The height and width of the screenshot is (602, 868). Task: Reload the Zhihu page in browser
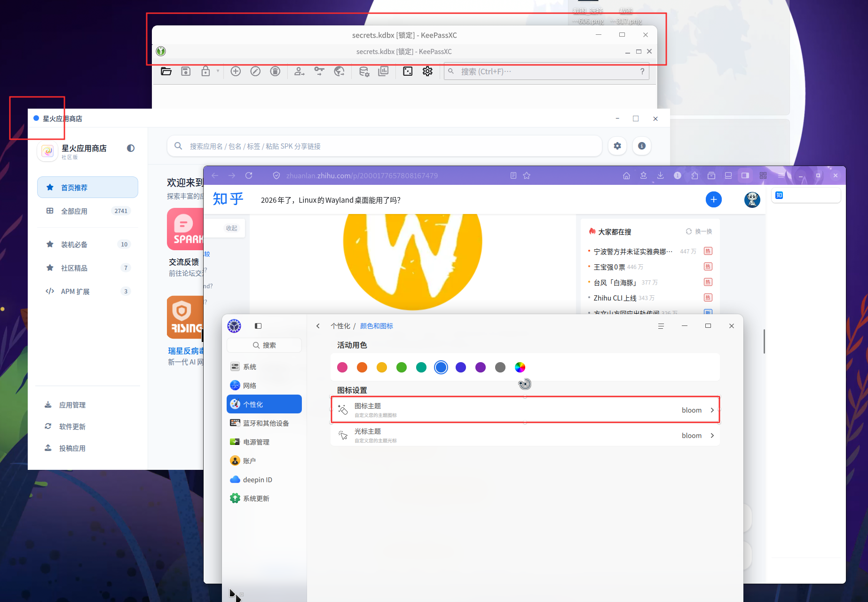tap(249, 175)
